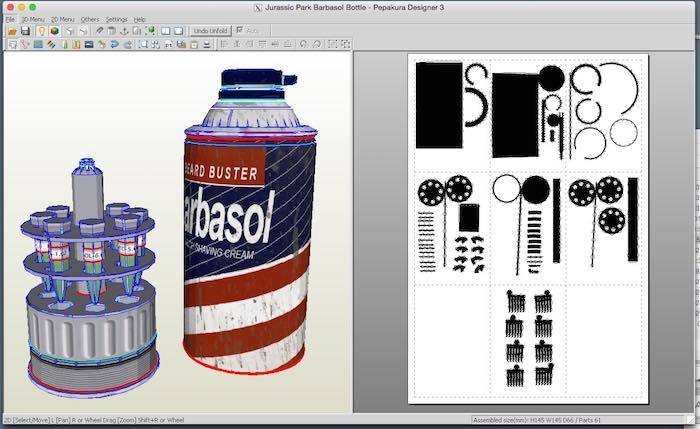
Task: Click the blue square icon in second toolbar
Action: [38, 44]
